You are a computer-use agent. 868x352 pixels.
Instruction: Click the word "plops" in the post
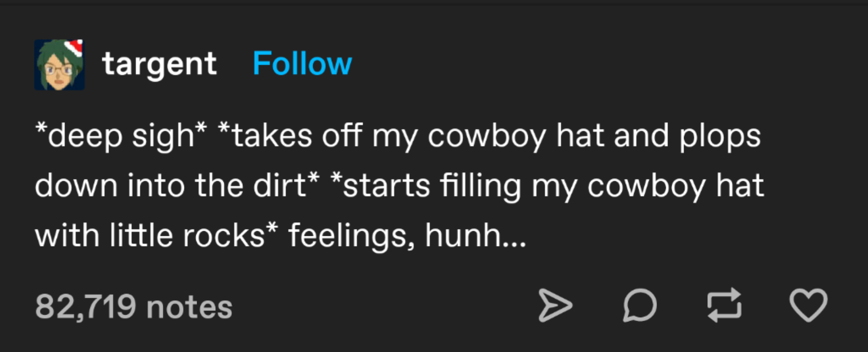click(720, 137)
